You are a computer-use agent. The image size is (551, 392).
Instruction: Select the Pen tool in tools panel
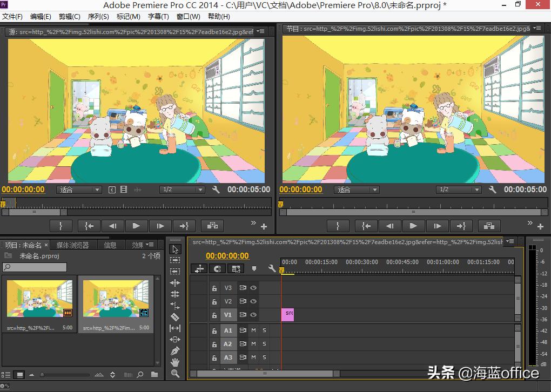click(175, 351)
